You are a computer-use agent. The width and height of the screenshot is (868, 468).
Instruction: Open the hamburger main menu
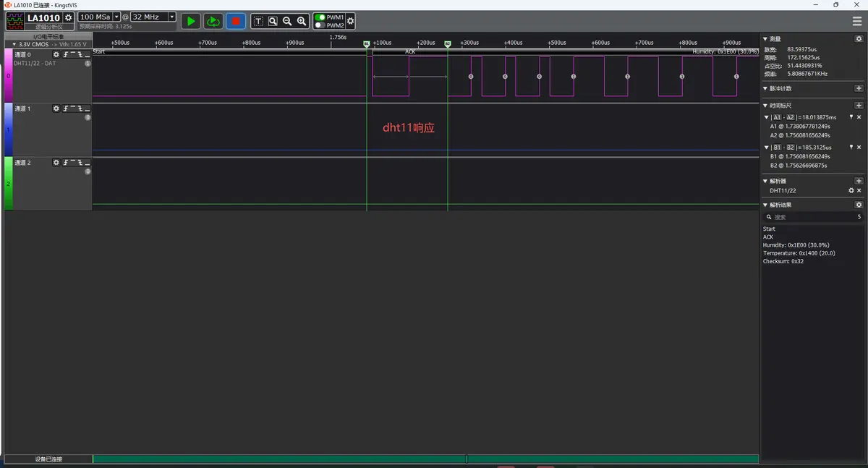(857, 21)
